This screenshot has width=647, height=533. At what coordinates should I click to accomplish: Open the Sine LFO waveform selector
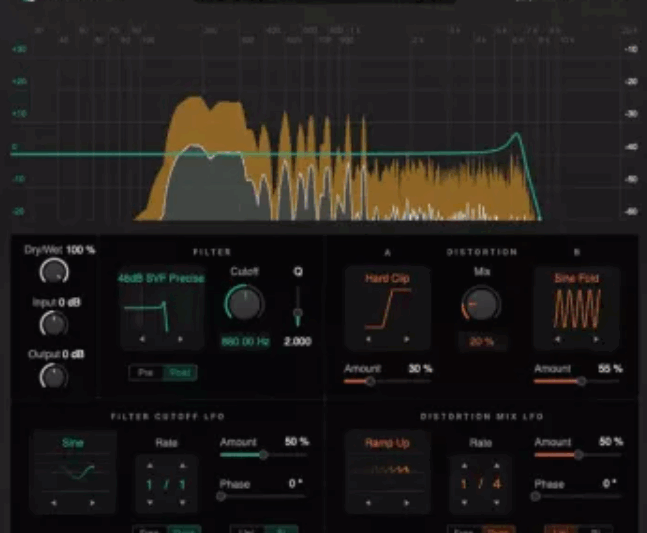tap(73, 443)
